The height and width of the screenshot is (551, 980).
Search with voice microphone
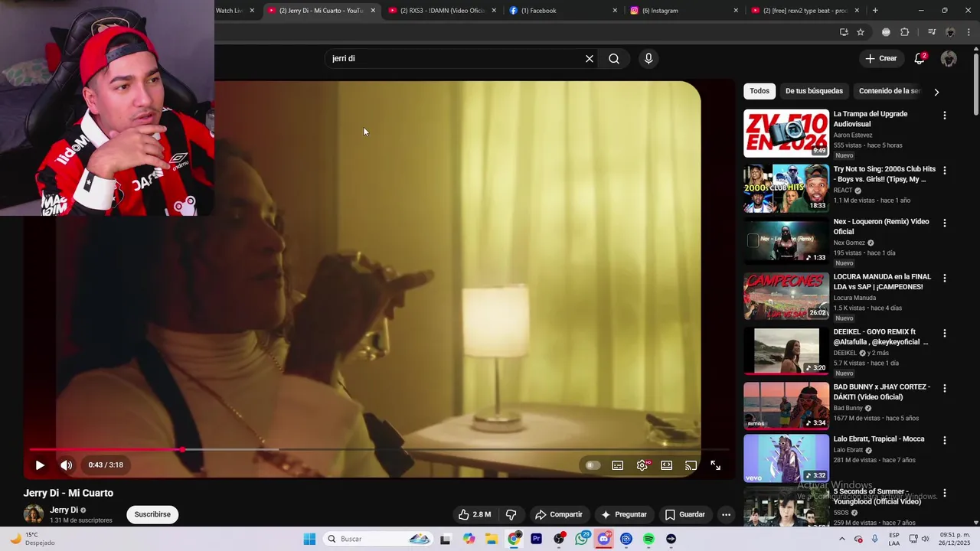pos(648,58)
